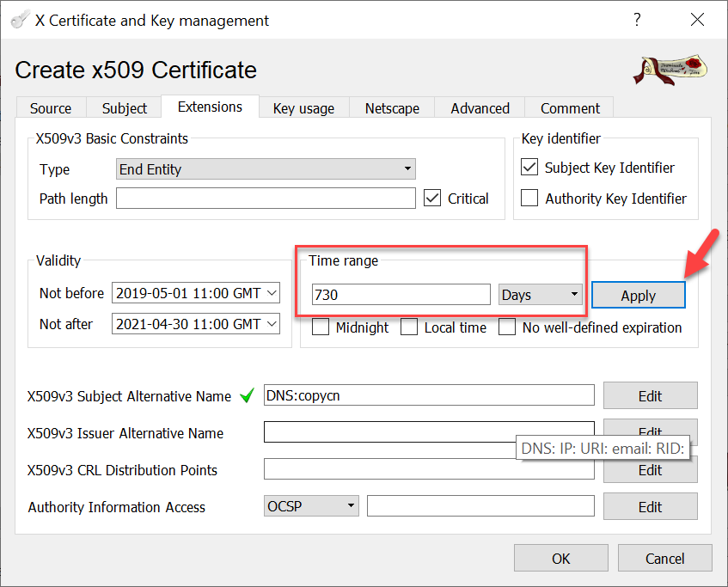728x587 pixels.
Task: Uncheck Subject Key Identifier
Action: 530,168
